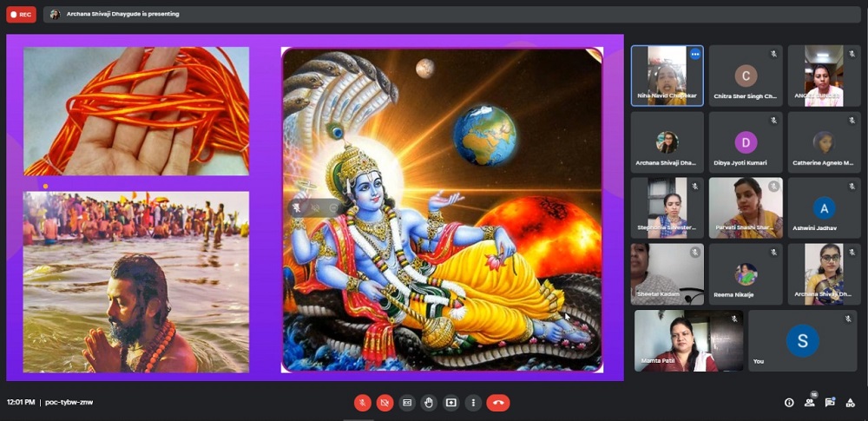Screen dimensions: 868x421
Task: Open the in-call chat panel
Action: click(830, 403)
